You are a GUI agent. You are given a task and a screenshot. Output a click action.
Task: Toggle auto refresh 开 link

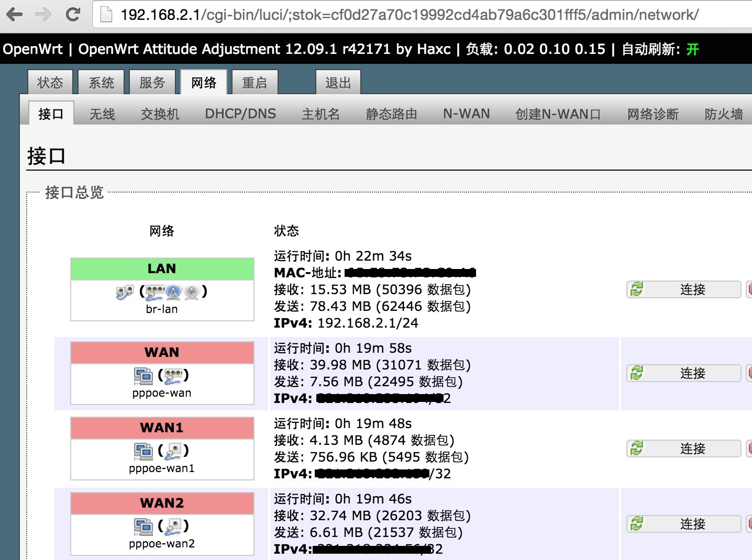[x=693, y=49]
